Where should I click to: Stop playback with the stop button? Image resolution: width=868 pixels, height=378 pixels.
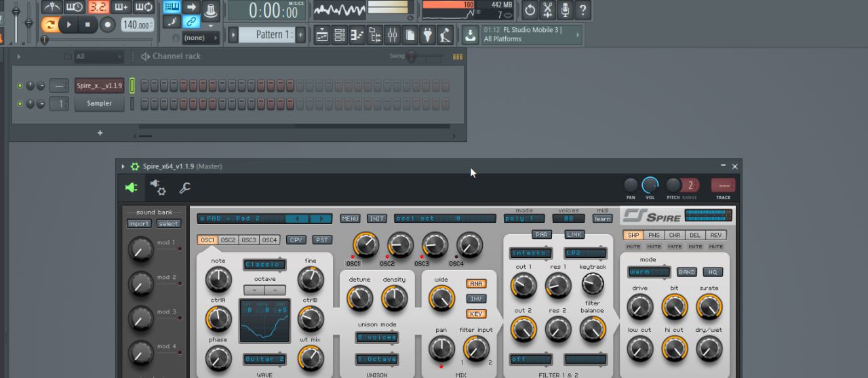pyautogui.click(x=87, y=24)
